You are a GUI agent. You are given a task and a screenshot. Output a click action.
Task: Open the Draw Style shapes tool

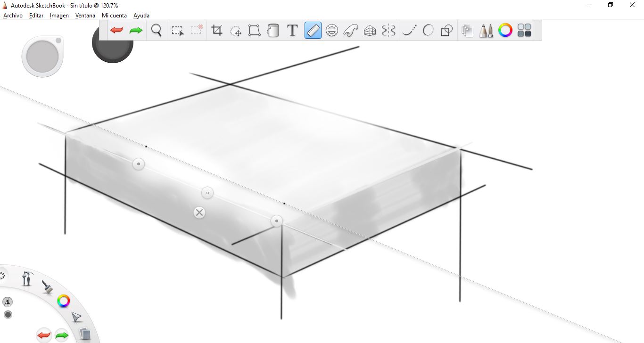coord(446,31)
